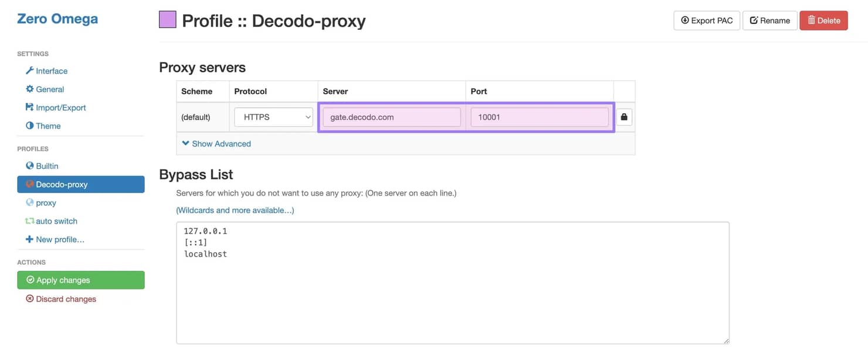Rename the current profile
Image resolution: width=868 pixels, height=351 pixels.
[x=769, y=21]
